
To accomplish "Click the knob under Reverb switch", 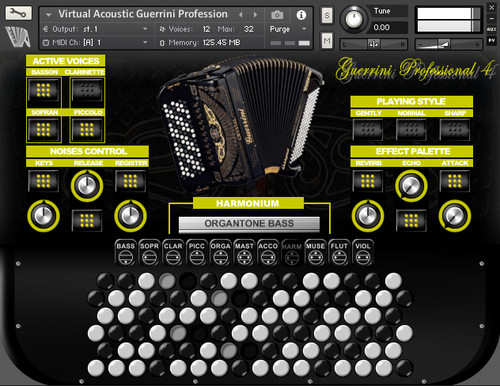I will tap(368, 216).
